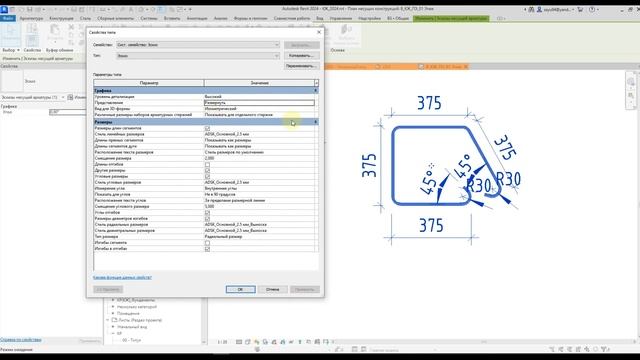Expand Несколько категорий node in browser
Viewport: 640px width, 360px height.
coord(113,307)
